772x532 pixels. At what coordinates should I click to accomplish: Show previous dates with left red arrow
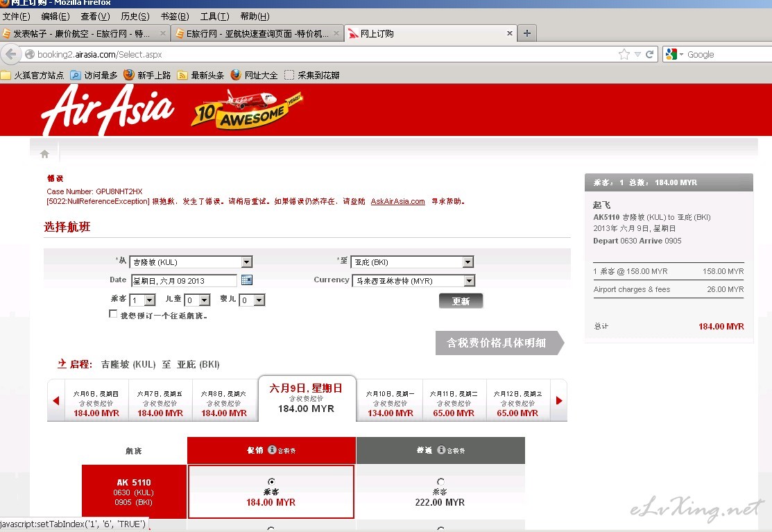pos(55,401)
